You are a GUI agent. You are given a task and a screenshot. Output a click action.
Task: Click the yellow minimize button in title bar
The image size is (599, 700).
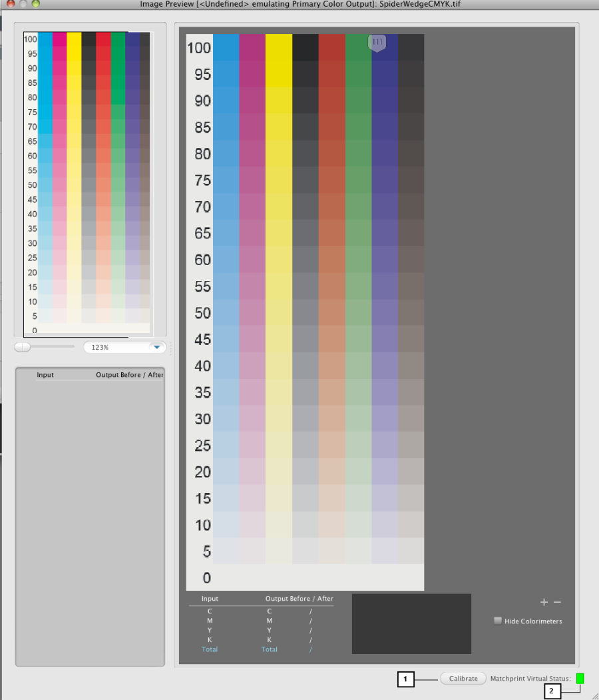tap(23, 3)
